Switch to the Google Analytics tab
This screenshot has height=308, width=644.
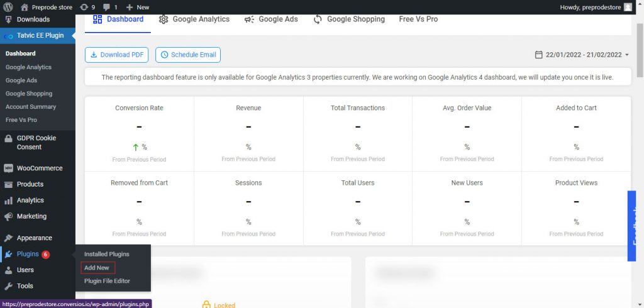(x=194, y=19)
